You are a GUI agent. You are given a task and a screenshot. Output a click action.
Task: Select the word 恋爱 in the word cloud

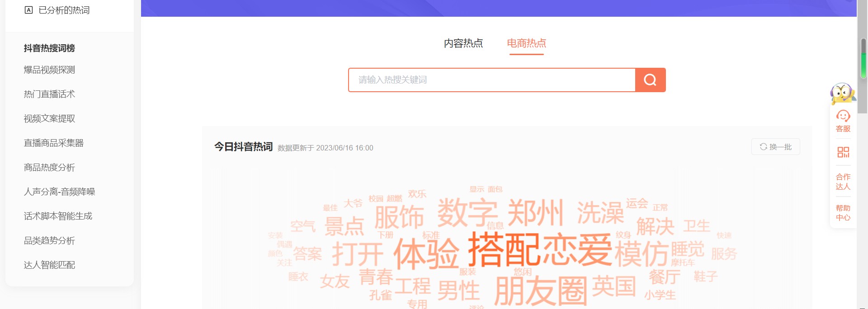578,249
